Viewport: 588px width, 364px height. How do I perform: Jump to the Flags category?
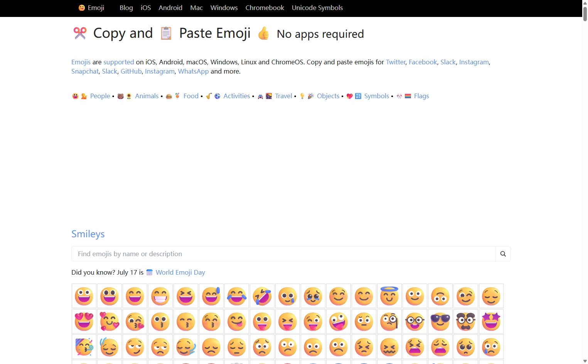421,96
